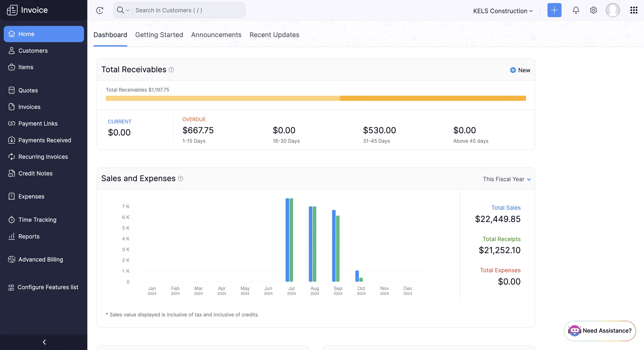Image resolution: width=644 pixels, height=350 pixels.
Task: Open the Need Assistance chat
Action: point(600,331)
